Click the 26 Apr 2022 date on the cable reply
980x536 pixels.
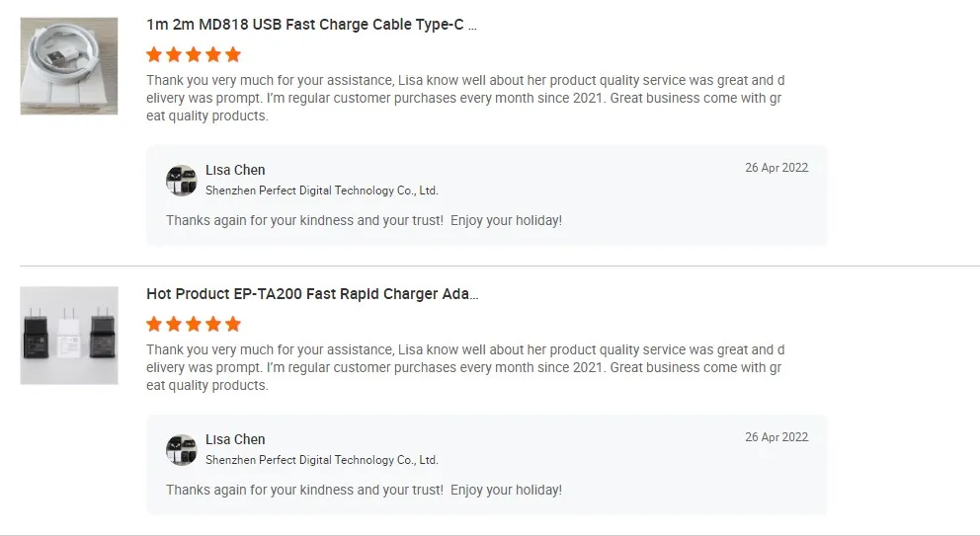coord(776,168)
